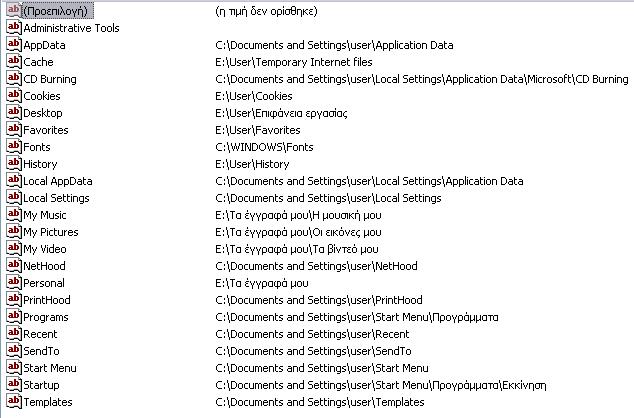Click the ab icon beside Fonts
634x418 pixels.
point(14,146)
